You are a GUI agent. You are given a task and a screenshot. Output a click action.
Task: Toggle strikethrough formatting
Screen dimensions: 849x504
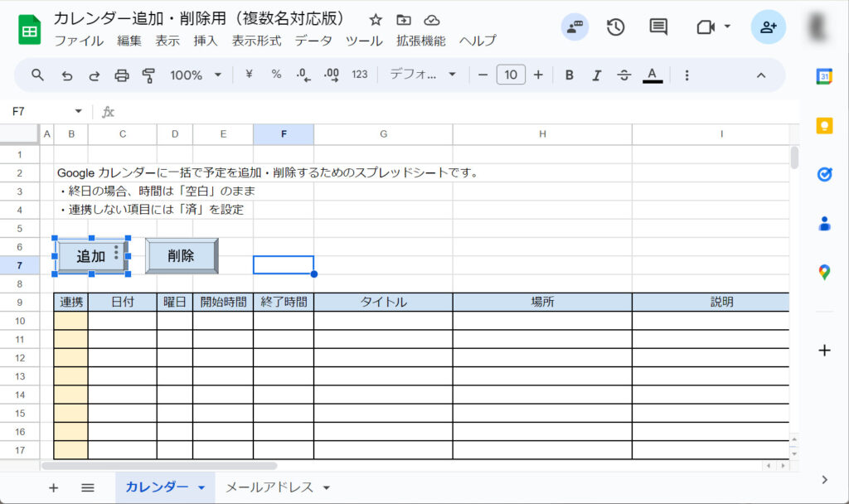pos(624,75)
